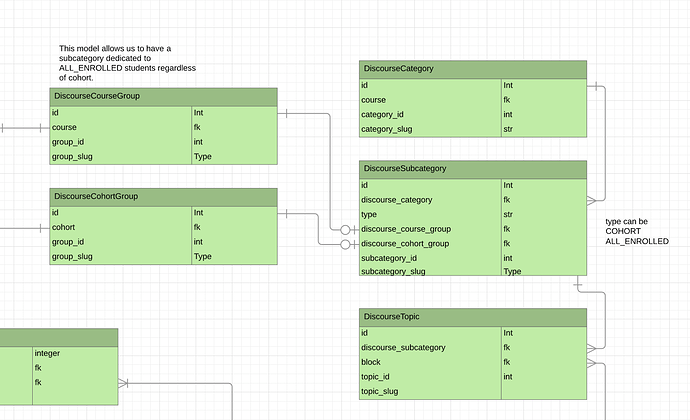Click the ALL_ENROLLED subcategory note text

pos(127,63)
